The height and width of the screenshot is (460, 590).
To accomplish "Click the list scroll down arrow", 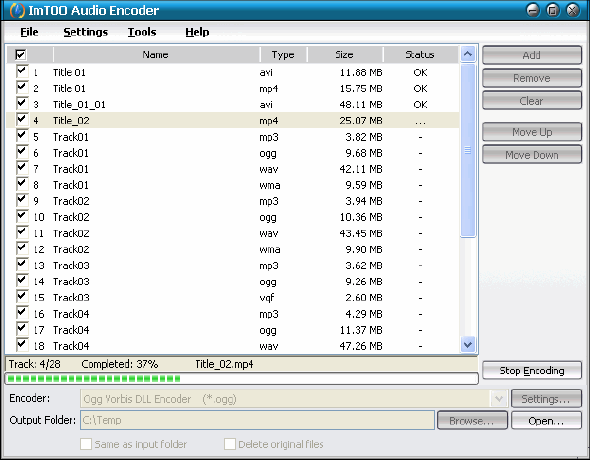I will click(468, 345).
